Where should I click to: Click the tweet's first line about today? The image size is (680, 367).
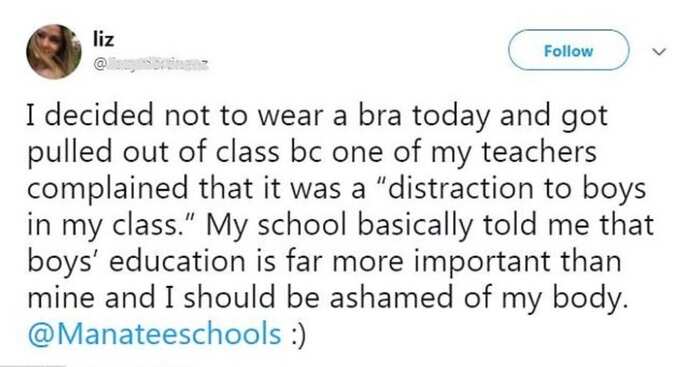pyautogui.click(x=317, y=116)
